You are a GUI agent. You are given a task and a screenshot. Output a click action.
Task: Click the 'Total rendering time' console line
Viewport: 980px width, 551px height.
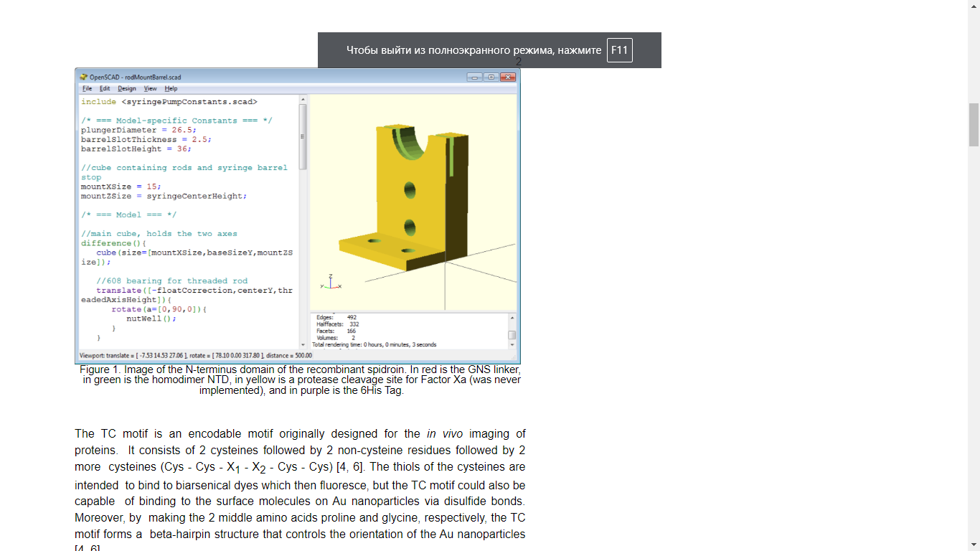[x=374, y=344]
